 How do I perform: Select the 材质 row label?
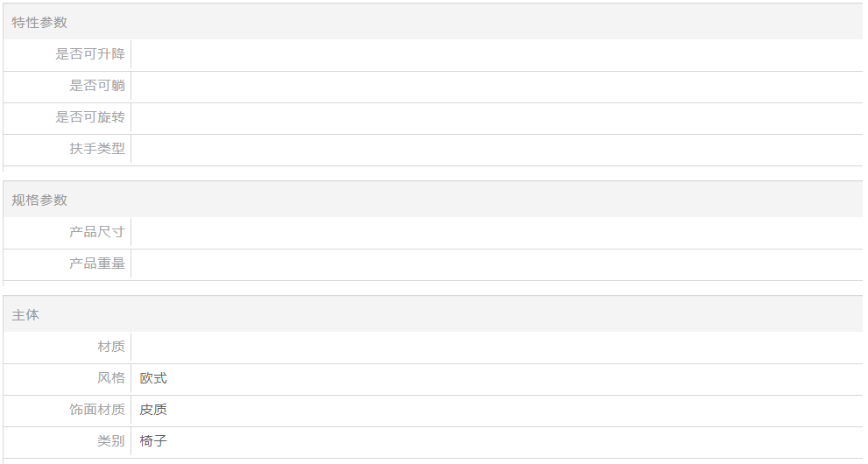tap(111, 346)
